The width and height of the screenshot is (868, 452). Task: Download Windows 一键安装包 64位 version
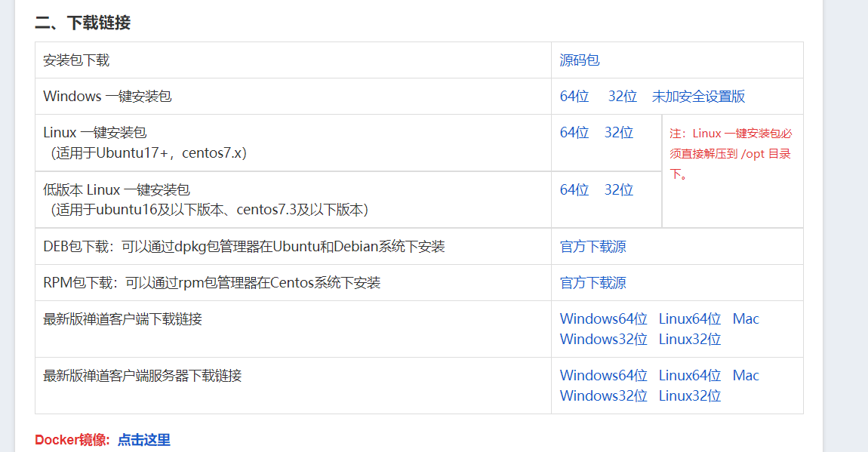[x=574, y=97]
